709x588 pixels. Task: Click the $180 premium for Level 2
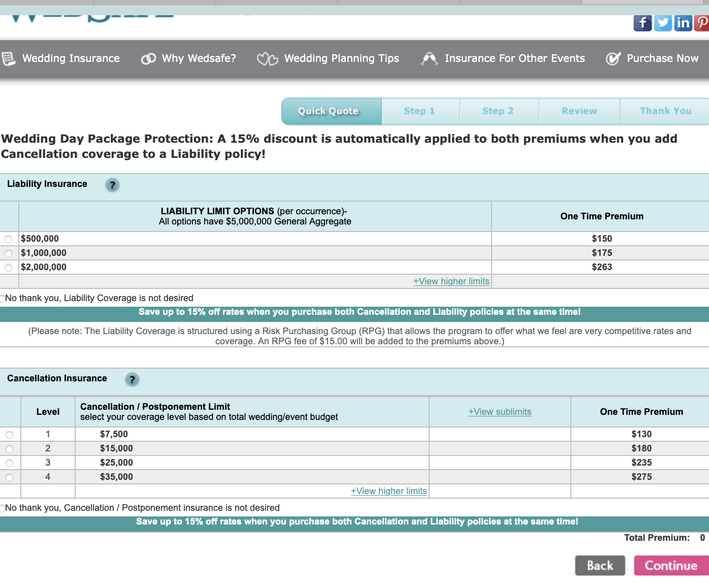pyautogui.click(x=641, y=448)
